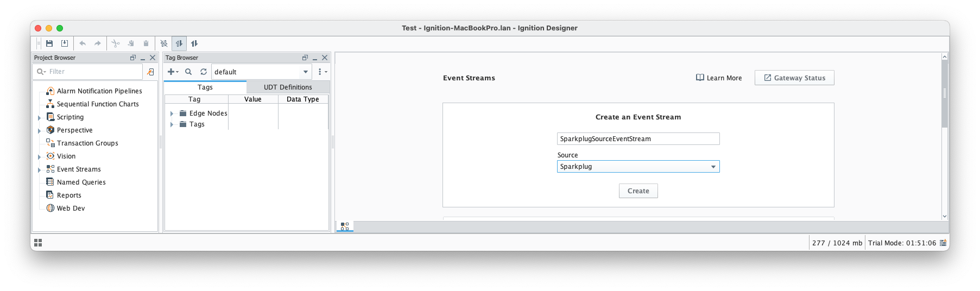Click the Alarm Notification Pipelines icon
980x291 pixels.
tap(50, 91)
